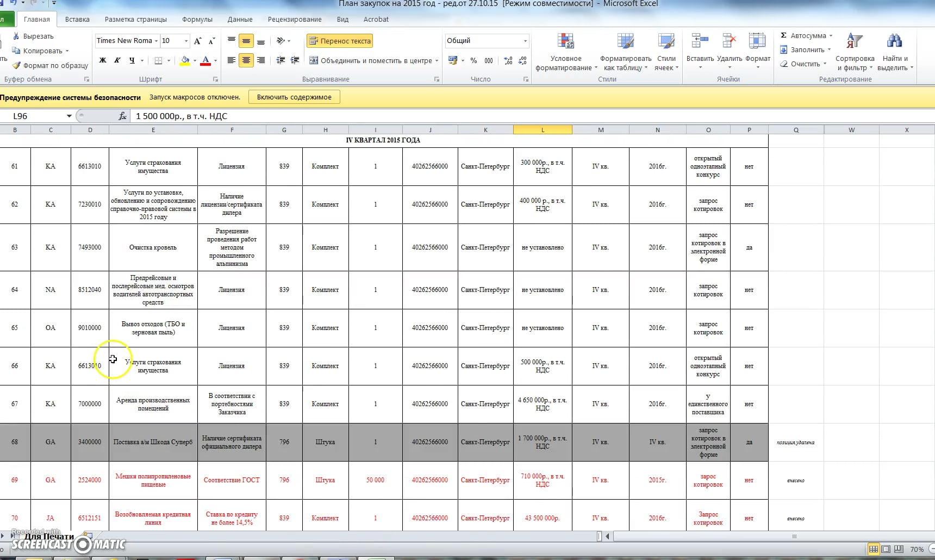Switch to the Разметка страницы tab
Viewport: 935px width, 560px height.
pyautogui.click(x=136, y=19)
